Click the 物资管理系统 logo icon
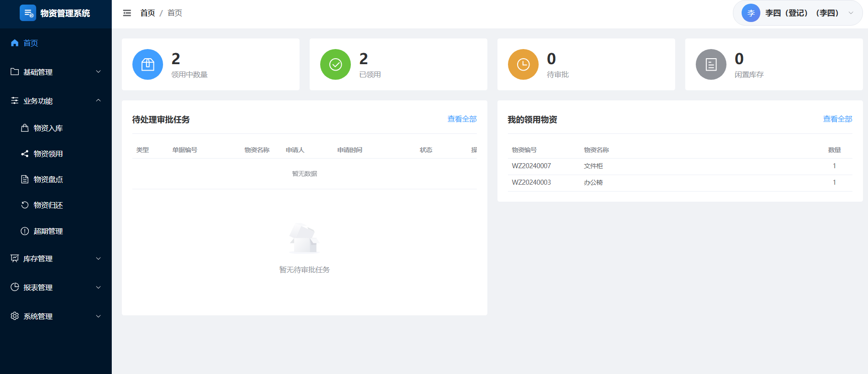Image resolution: width=868 pixels, height=374 pixels. [28, 13]
